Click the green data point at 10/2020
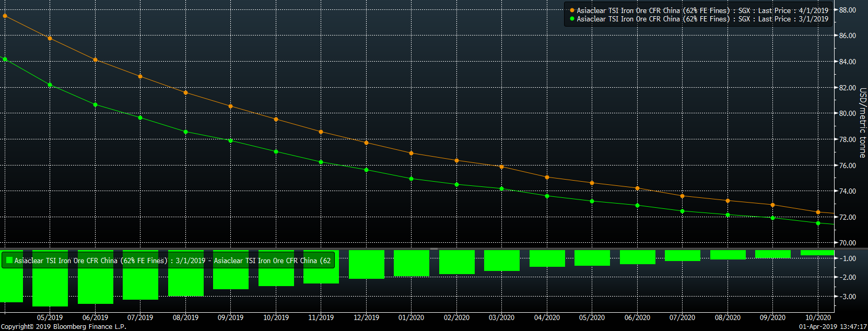The width and height of the screenshot is (868, 331). click(818, 223)
